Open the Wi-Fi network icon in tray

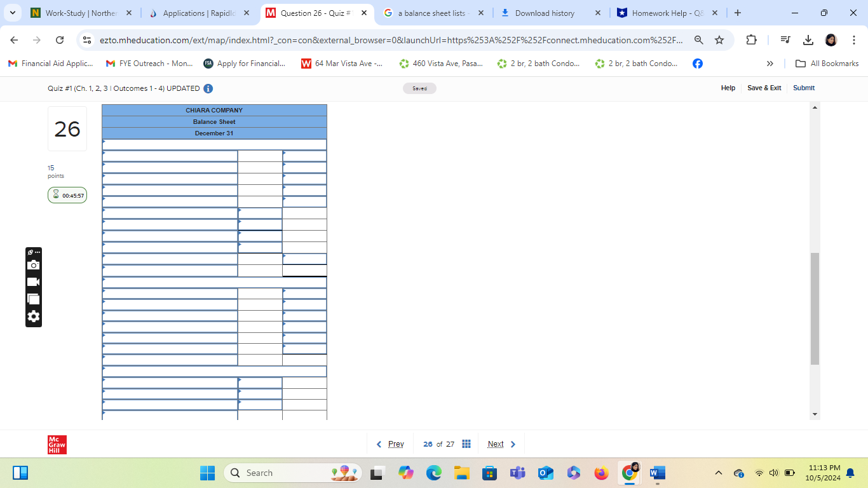coord(759,473)
